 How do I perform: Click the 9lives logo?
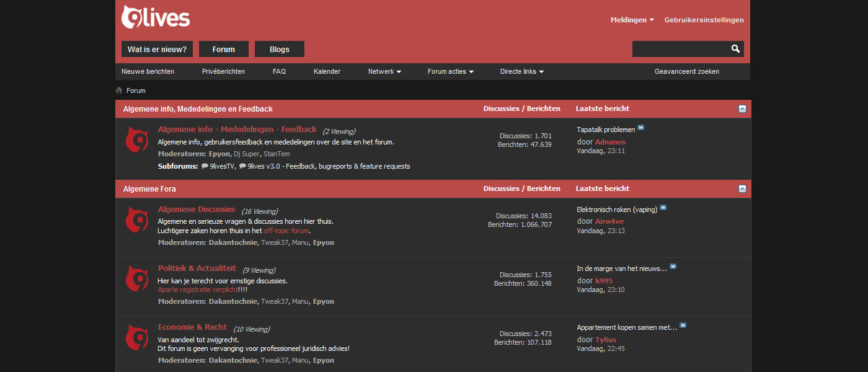155,17
